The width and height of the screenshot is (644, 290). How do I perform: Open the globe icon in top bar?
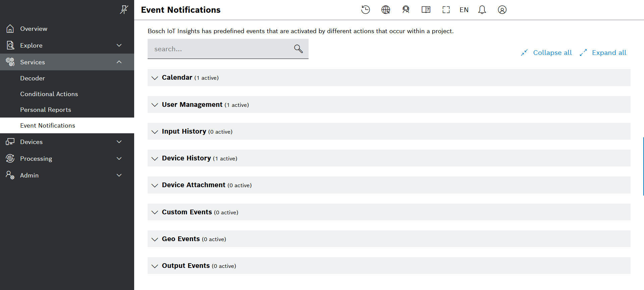tap(386, 10)
